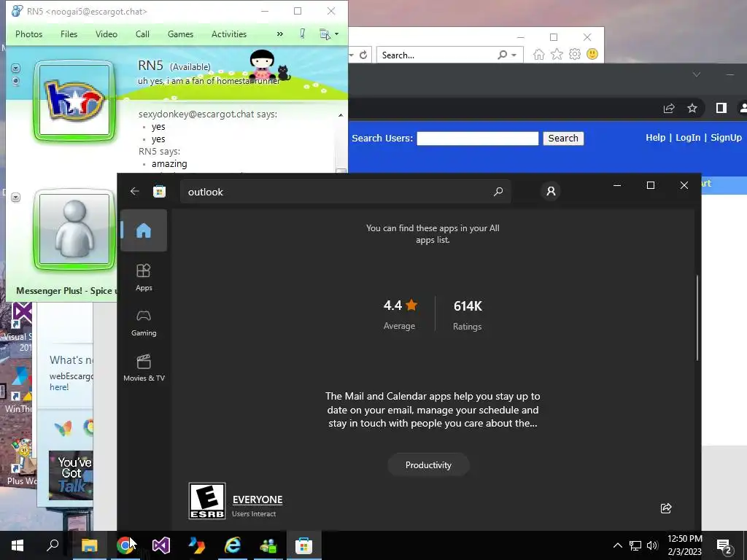Click RN5 (Available) contact name

174,65
